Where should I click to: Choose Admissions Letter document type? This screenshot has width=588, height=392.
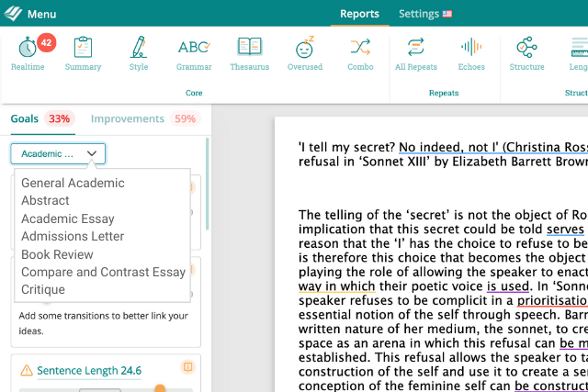tap(73, 236)
